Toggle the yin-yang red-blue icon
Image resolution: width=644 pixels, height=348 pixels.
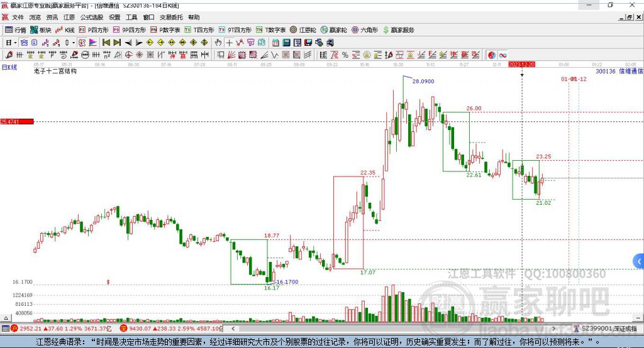click(492, 55)
